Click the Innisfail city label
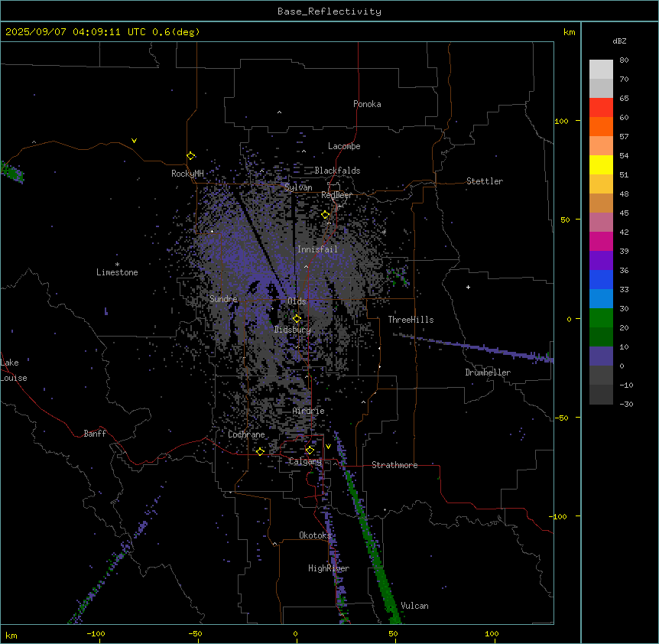The width and height of the screenshot is (659, 644). click(x=317, y=249)
